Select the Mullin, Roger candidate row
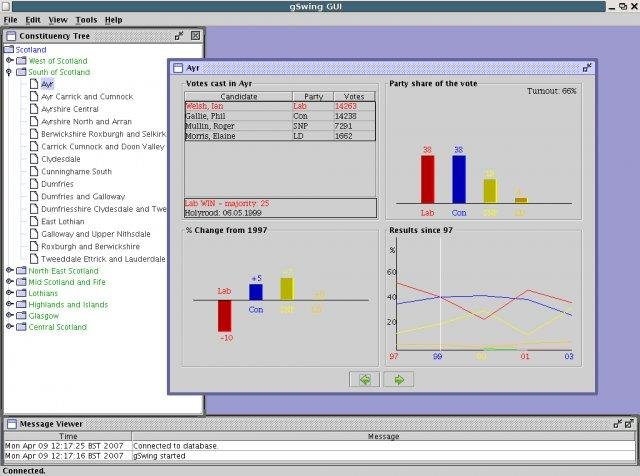640x476 pixels. point(280,126)
